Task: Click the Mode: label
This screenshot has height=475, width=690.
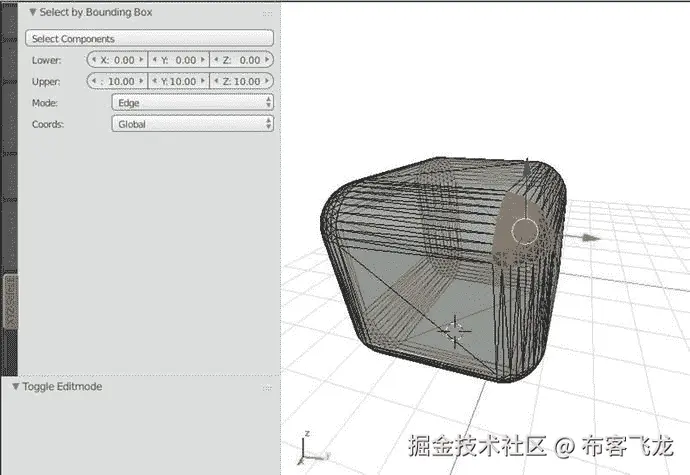Action: coord(45,103)
